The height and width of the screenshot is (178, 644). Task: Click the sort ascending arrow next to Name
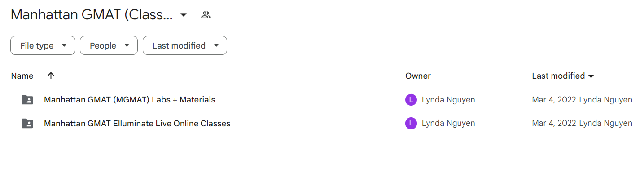(x=51, y=76)
